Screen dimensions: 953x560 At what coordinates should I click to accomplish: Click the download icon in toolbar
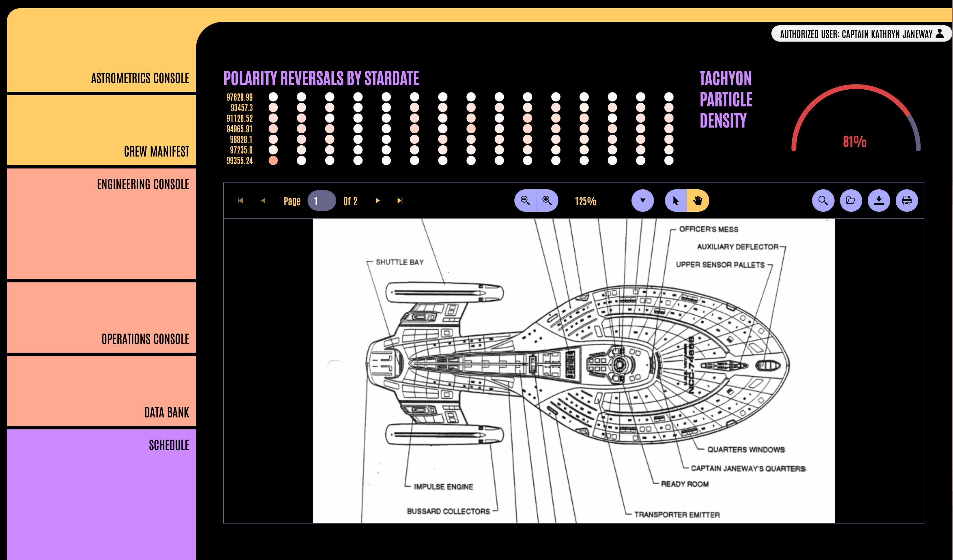coord(880,201)
